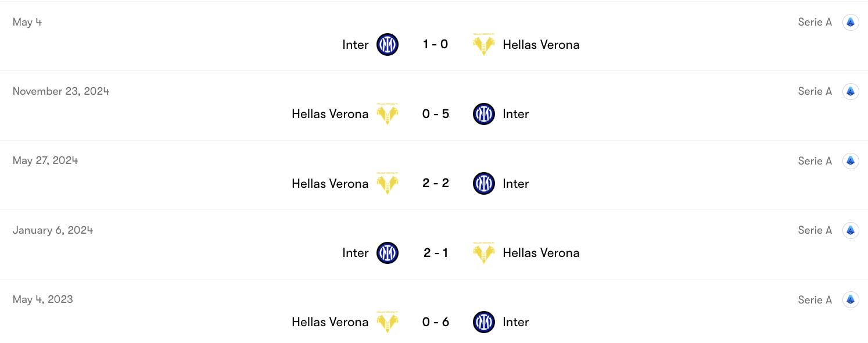Select the Hellas Verona badge in May 4 row

point(483,45)
